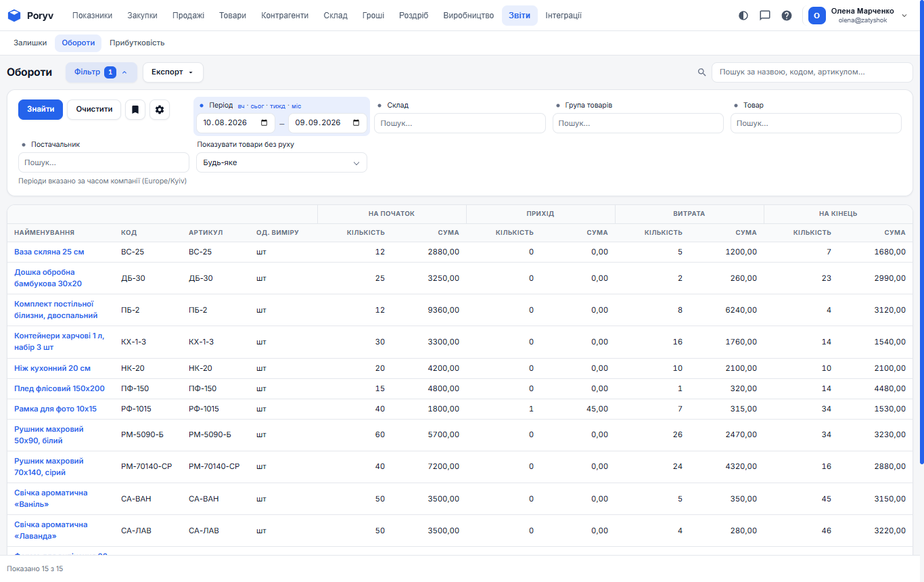Expand the Олена Марченко account menu
924x582 pixels.
point(859,16)
